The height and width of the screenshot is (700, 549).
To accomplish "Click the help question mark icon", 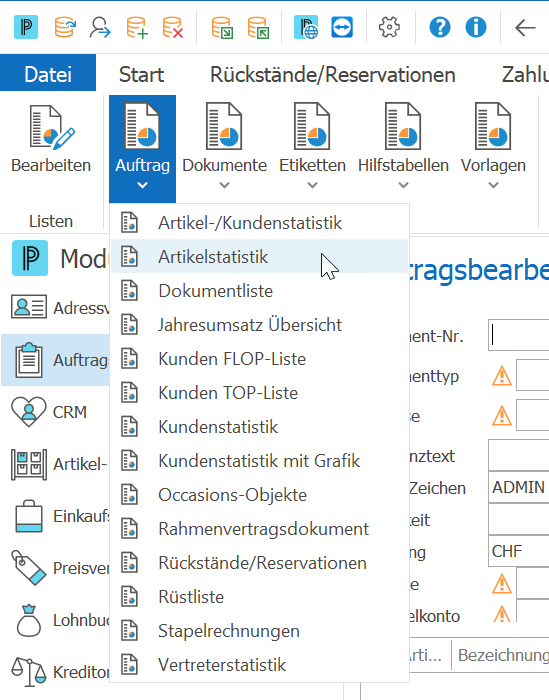I will [x=440, y=27].
